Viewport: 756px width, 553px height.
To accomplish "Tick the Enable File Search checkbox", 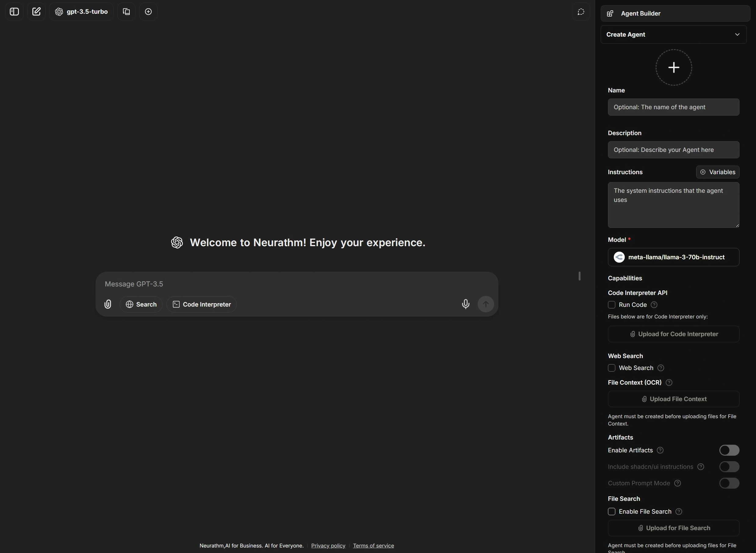I will [x=612, y=512].
